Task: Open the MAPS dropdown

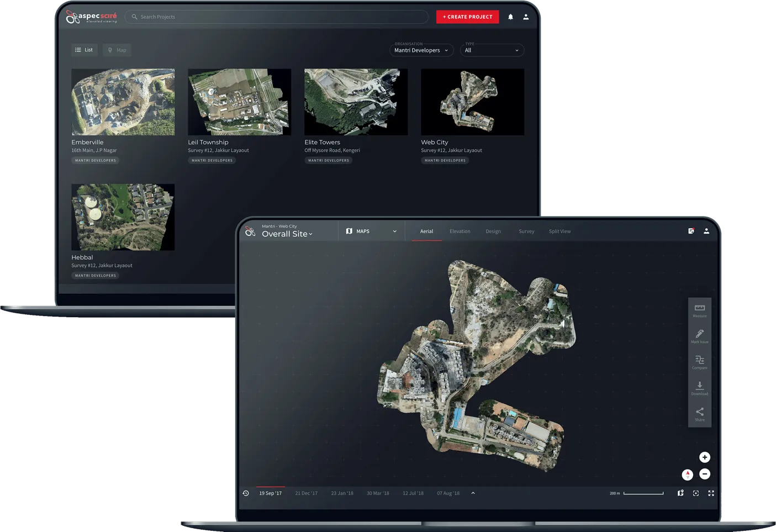Action: (371, 231)
